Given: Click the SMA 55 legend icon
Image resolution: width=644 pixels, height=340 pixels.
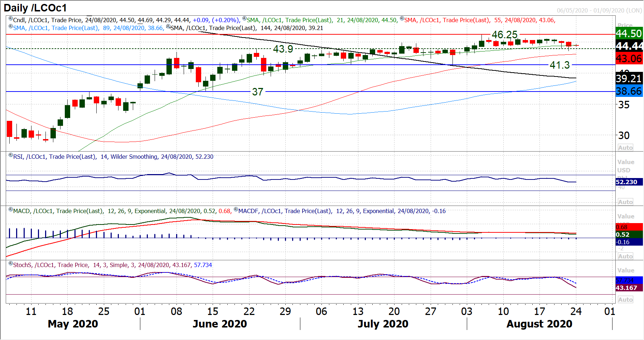Looking at the screenshot, I should (x=402, y=18).
